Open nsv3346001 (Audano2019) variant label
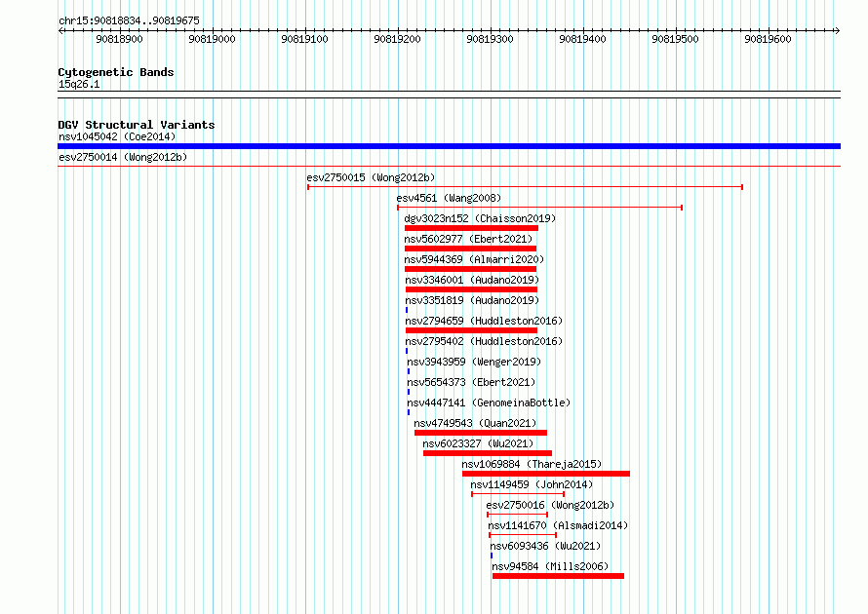 [x=472, y=280]
